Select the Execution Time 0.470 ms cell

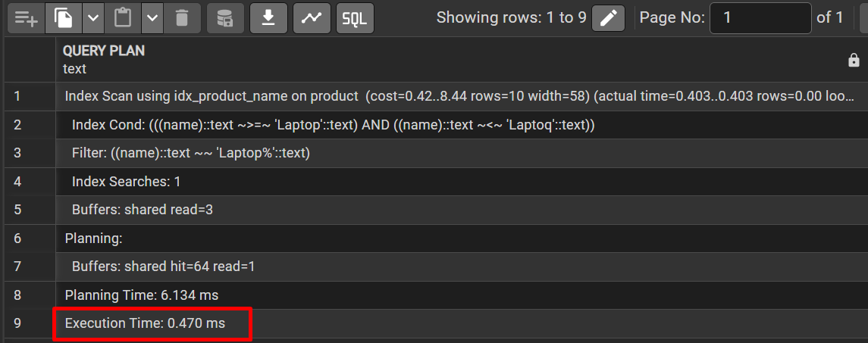tap(145, 323)
